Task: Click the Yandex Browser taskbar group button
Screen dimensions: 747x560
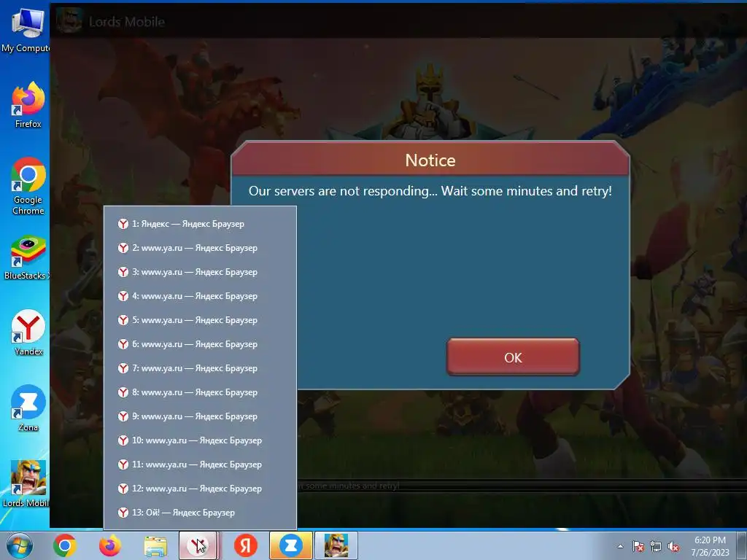Action: tap(200, 545)
